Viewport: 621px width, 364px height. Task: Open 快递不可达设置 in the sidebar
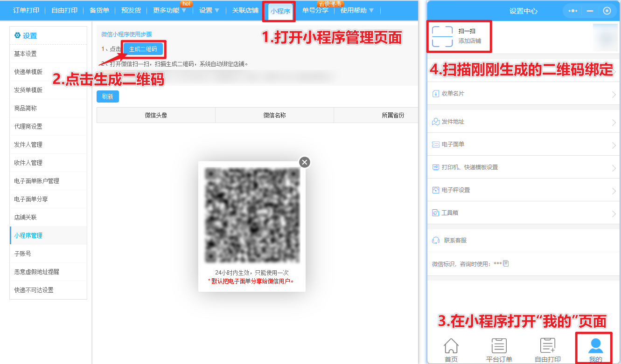point(48,290)
